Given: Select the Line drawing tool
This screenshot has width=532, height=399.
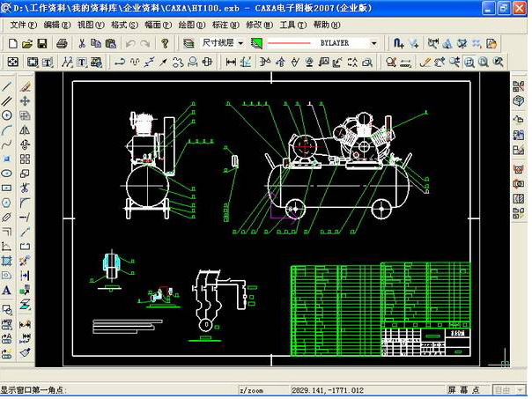Looking at the screenshot, I should pos(7,87).
